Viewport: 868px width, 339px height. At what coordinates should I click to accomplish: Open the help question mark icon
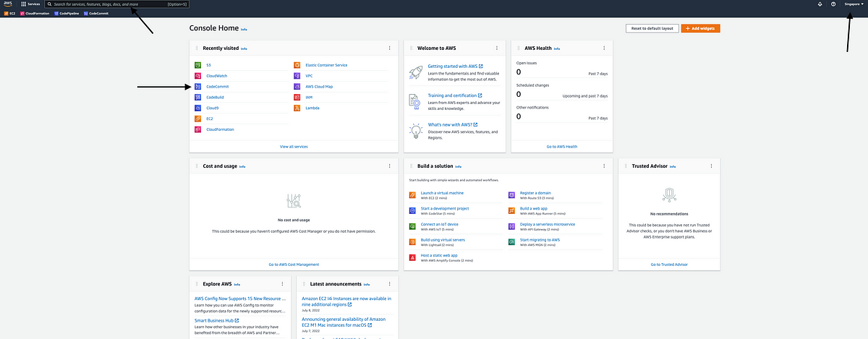pos(834,4)
